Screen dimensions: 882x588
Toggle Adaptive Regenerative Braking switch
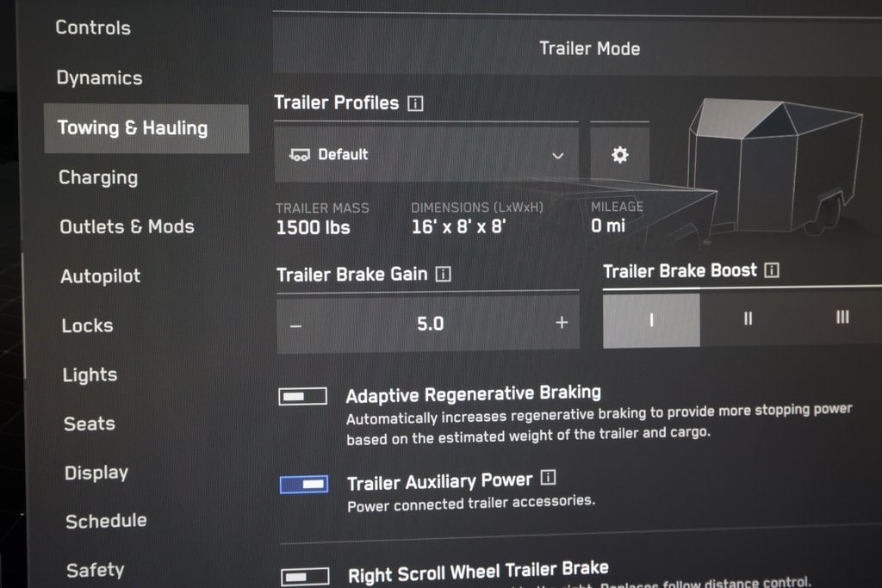tap(302, 396)
